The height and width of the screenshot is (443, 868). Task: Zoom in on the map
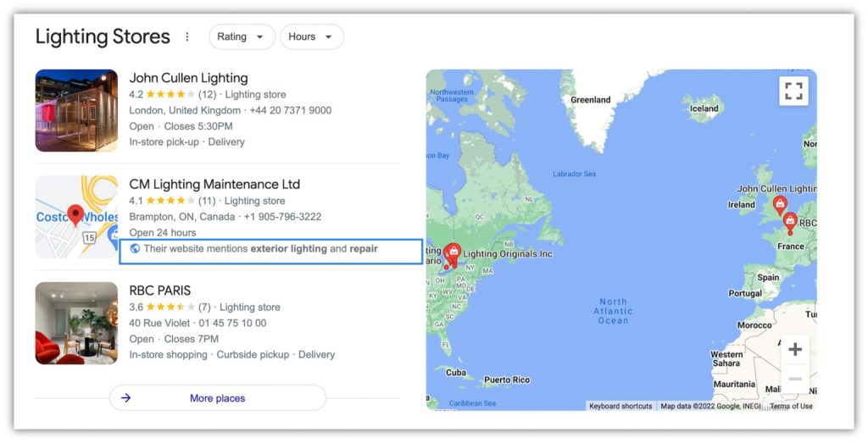click(x=795, y=350)
